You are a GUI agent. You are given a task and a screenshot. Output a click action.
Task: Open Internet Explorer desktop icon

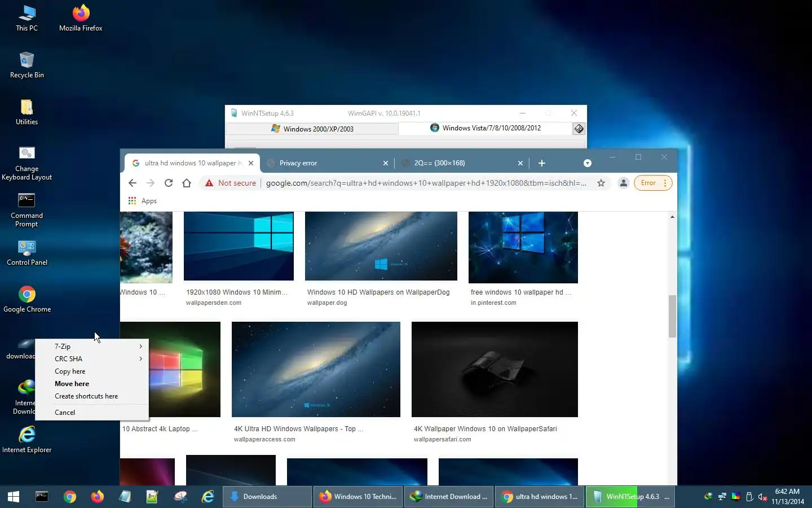click(27, 440)
